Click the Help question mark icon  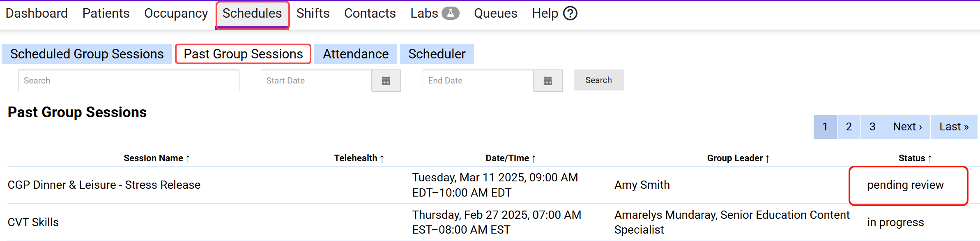(570, 14)
